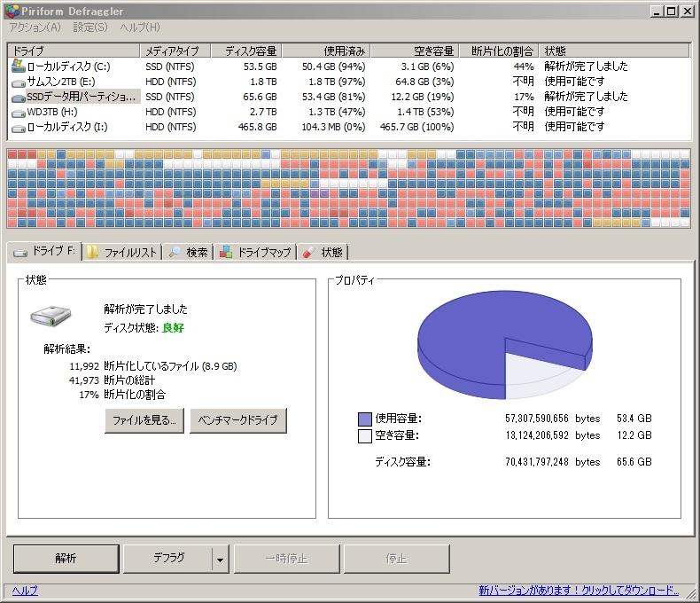Click the purple blocks in the drive map

pyautogui.click(x=319, y=193)
